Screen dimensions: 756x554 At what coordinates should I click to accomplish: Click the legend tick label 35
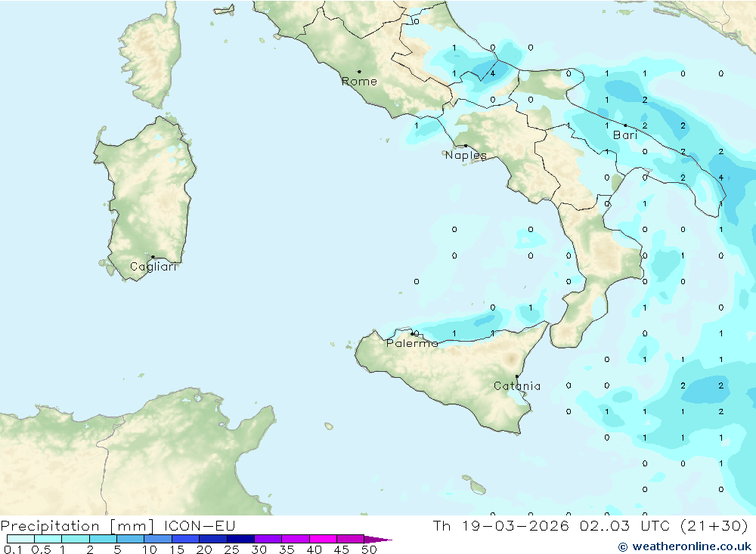tap(287, 549)
